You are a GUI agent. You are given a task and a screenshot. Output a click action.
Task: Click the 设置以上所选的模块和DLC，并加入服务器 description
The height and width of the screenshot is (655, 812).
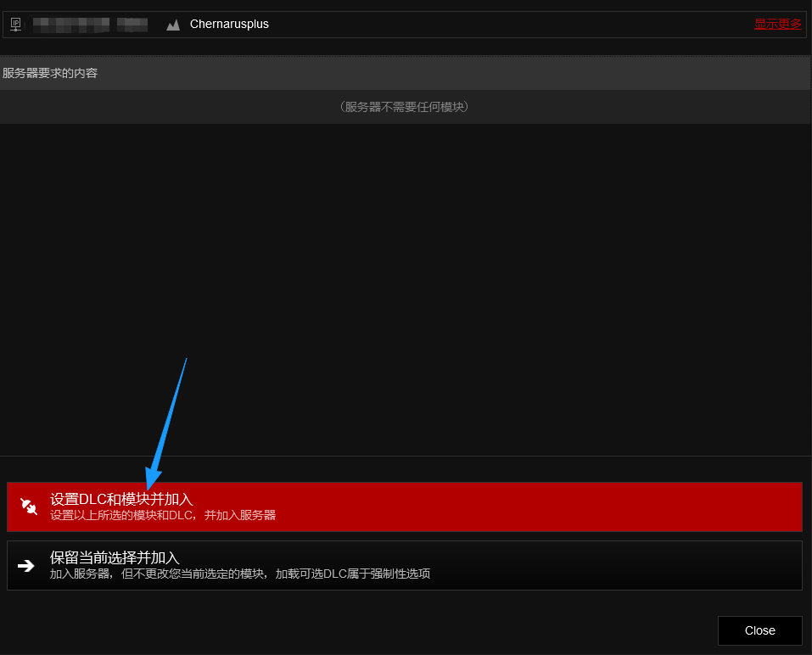point(163,515)
